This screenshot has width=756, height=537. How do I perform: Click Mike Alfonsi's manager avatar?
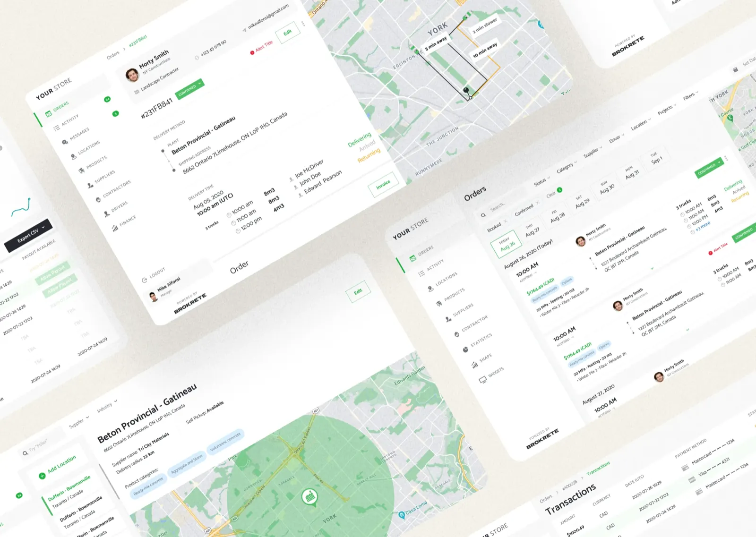(153, 297)
